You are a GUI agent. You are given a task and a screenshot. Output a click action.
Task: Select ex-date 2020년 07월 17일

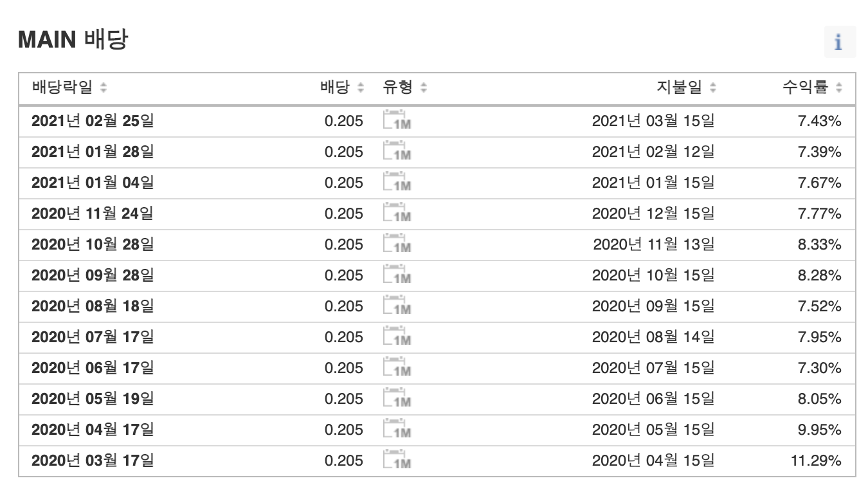tap(93, 337)
